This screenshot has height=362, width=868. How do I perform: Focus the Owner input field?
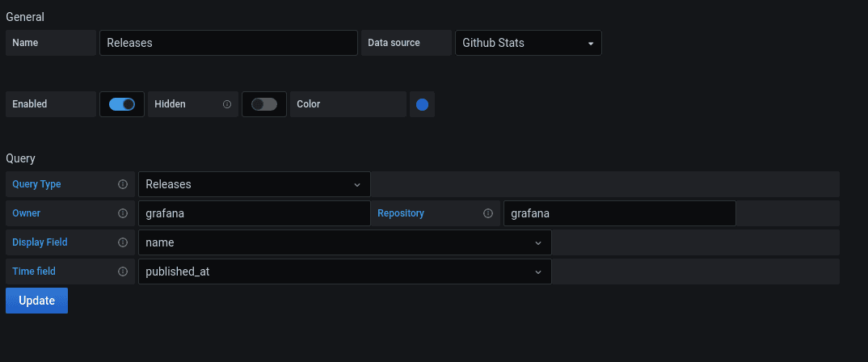click(254, 213)
